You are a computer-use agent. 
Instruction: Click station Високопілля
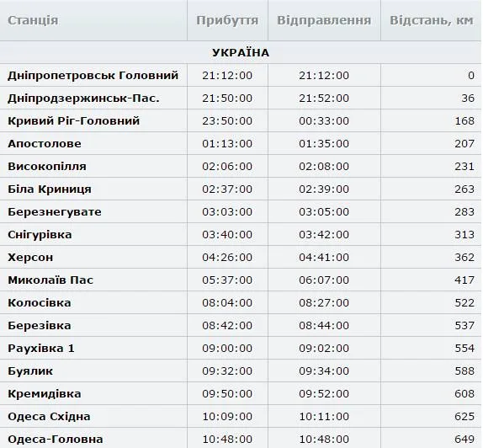click(x=47, y=166)
